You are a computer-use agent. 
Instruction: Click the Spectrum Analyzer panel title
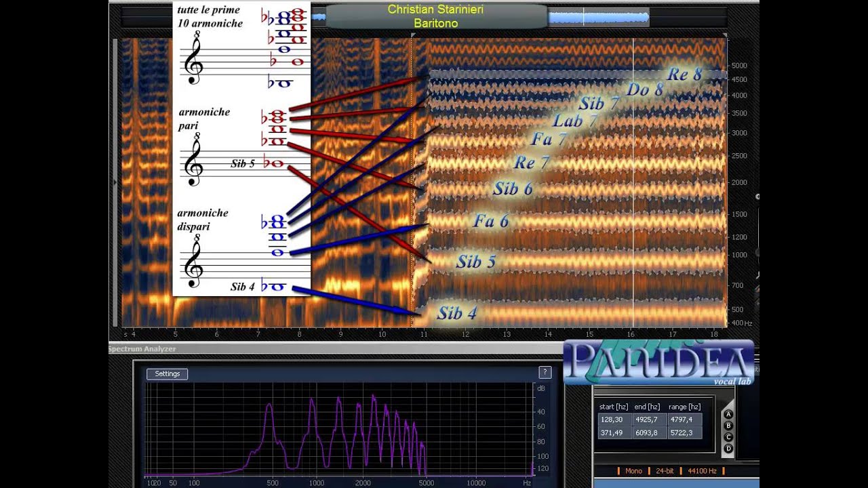point(142,349)
